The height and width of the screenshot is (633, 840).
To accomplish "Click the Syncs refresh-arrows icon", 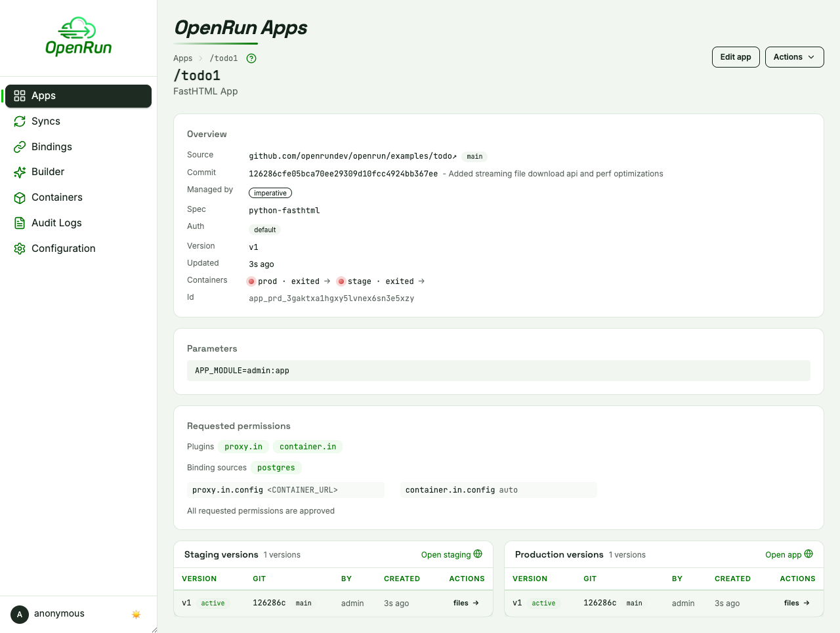I will 20,121.
